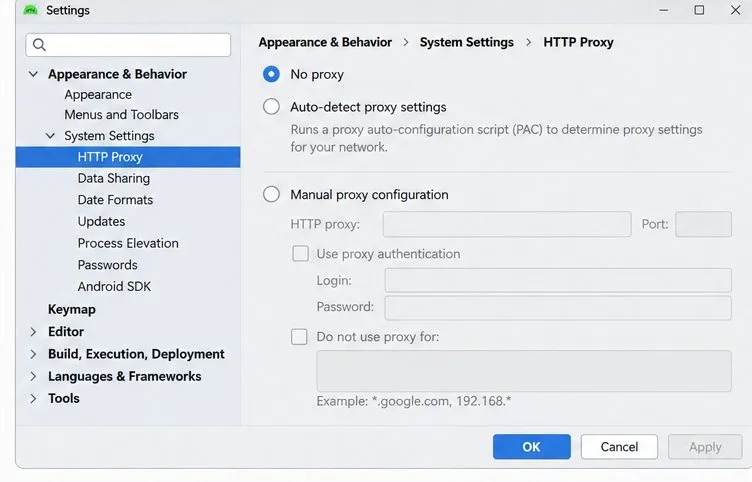Click the System Settings tree label

coord(109,136)
